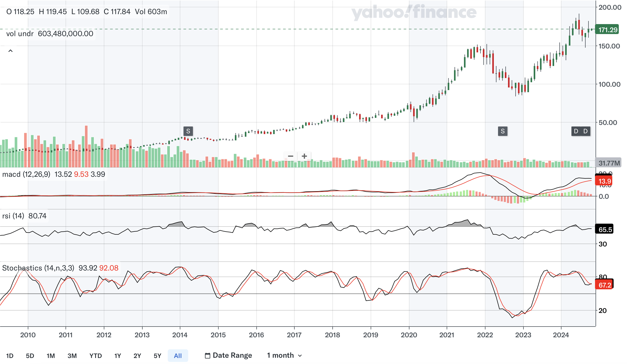The height and width of the screenshot is (364, 627).
Task: Choose the YTD range
Action: pos(95,356)
